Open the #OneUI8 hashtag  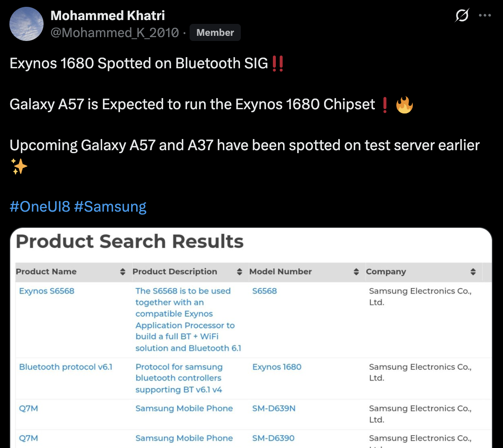pyautogui.click(x=40, y=207)
